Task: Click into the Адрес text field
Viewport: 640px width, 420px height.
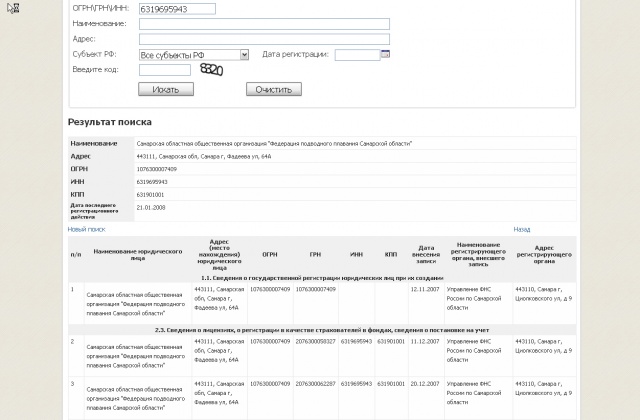Action: (263, 39)
